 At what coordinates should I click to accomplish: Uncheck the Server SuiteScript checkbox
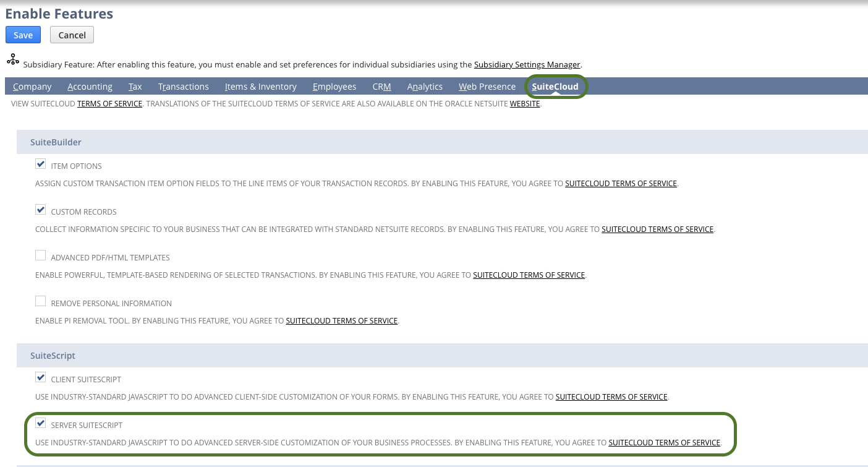click(x=40, y=422)
